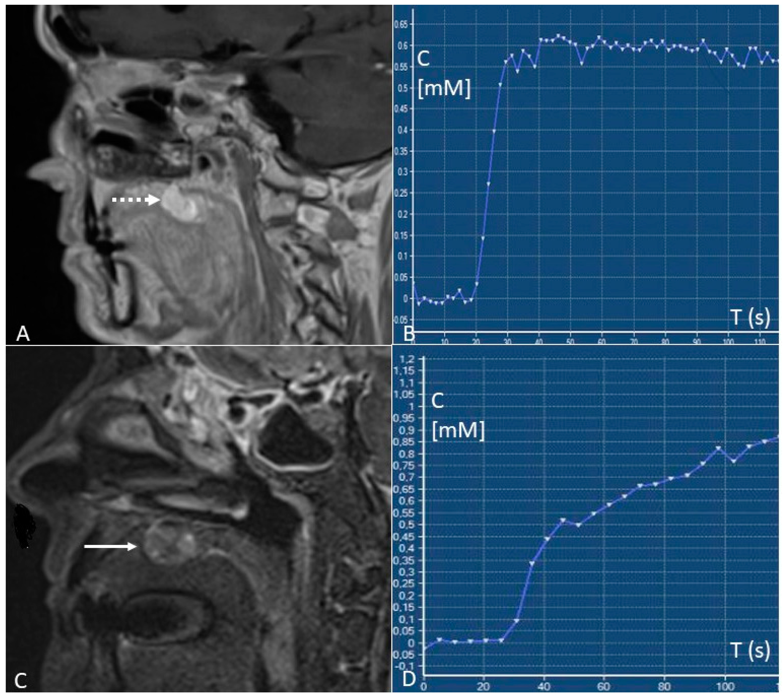Click the panel letter D label
The height and width of the screenshot is (698, 784).
pyautogui.click(x=409, y=679)
